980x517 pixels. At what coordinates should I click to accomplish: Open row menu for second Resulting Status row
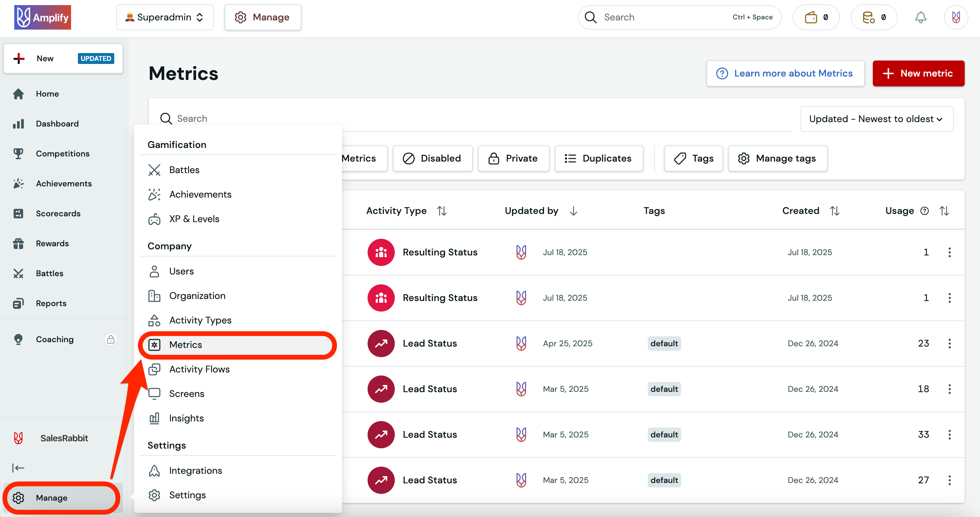point(949,298)
